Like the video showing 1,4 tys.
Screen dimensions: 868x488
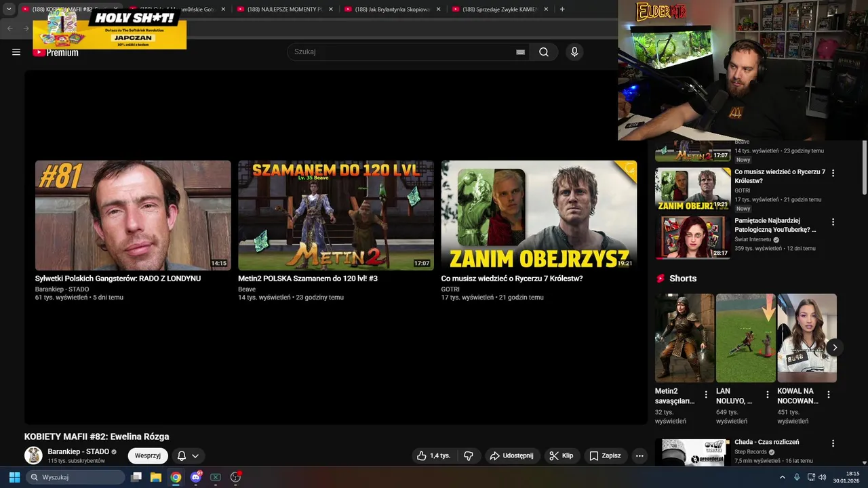point(434,456)
